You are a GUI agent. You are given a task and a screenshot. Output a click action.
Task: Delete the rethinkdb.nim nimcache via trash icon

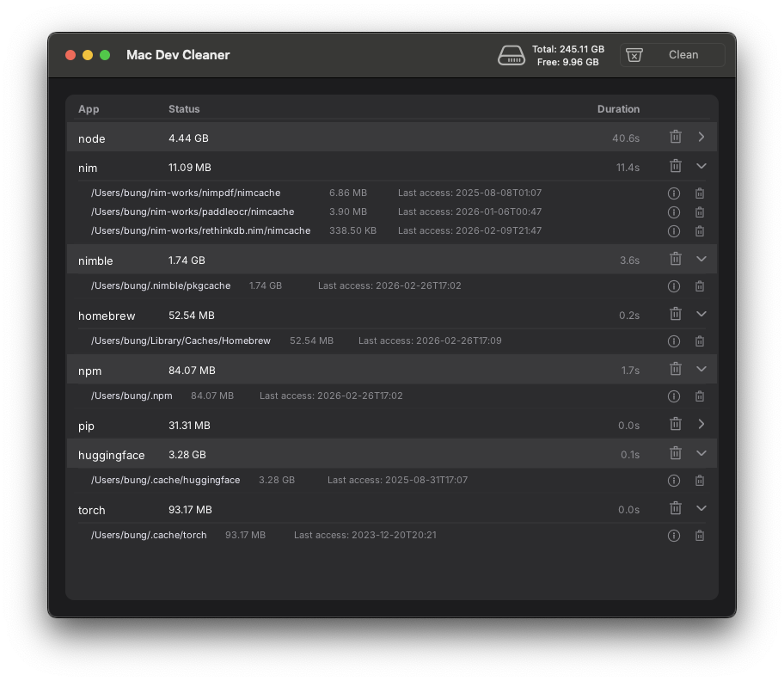click(x=700, y=230)
